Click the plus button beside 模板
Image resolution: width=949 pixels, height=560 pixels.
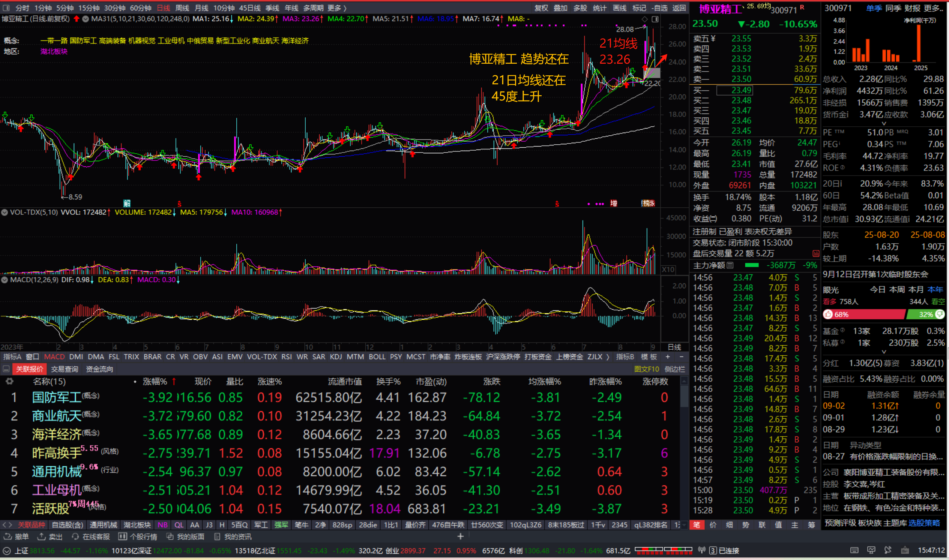tap(668, 356)
